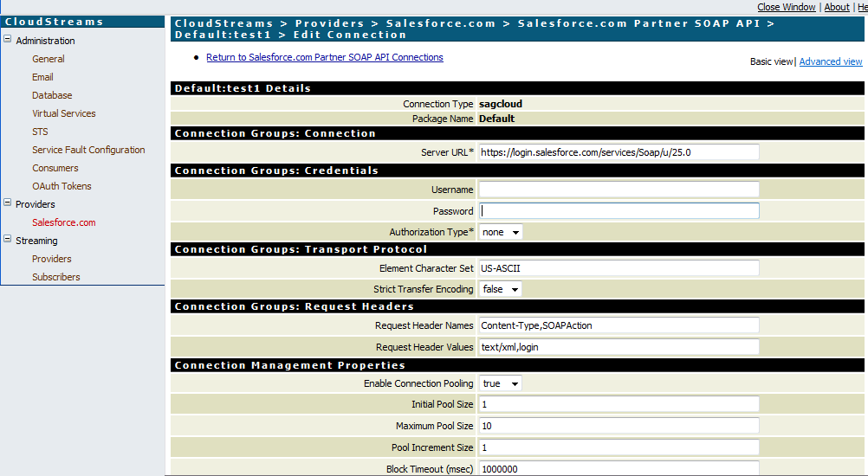Collapse the Streaming tree node
This screenshot has height=476, width=868.
[8, 240]
